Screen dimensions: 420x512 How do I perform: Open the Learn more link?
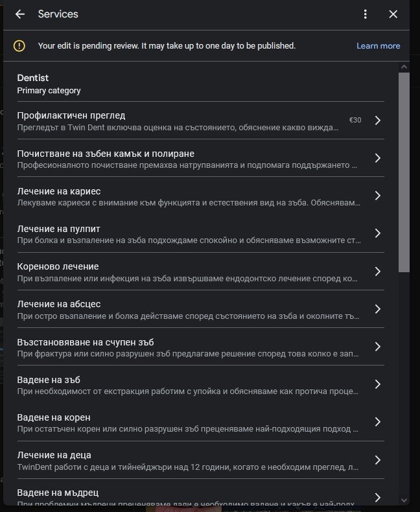pyautogui.click(x=378, y=46)
